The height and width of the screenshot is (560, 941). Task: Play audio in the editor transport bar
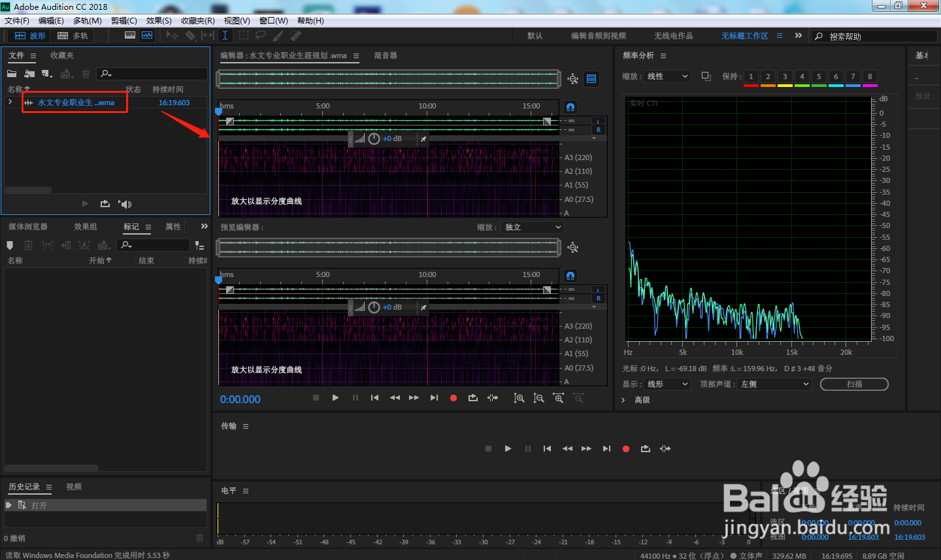click(x=335, y=398)
